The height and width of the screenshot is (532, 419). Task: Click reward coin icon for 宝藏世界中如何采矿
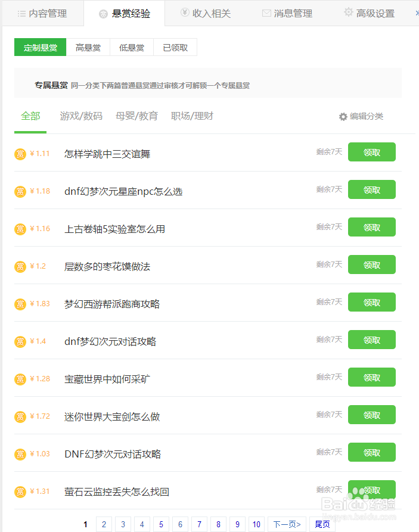(20, 379)
